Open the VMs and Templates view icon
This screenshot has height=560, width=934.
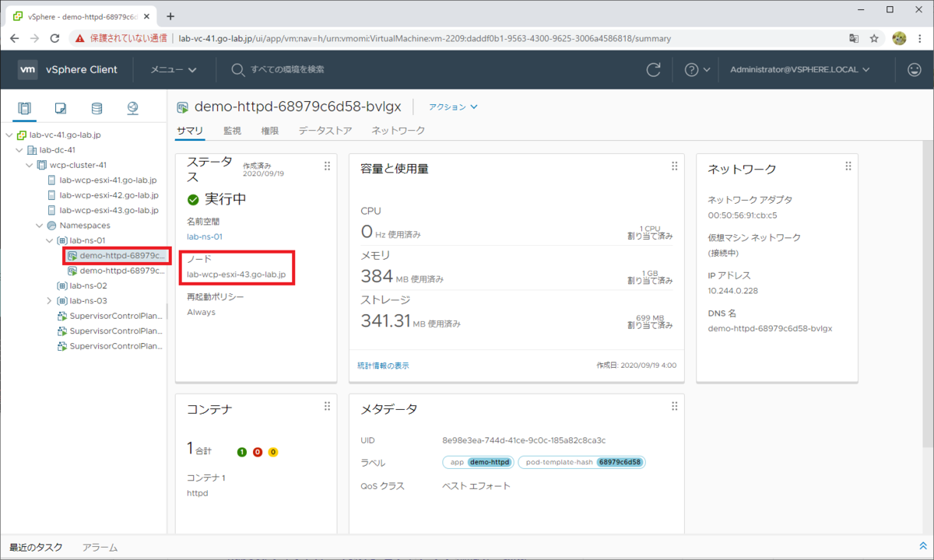(x=59, y=108)
